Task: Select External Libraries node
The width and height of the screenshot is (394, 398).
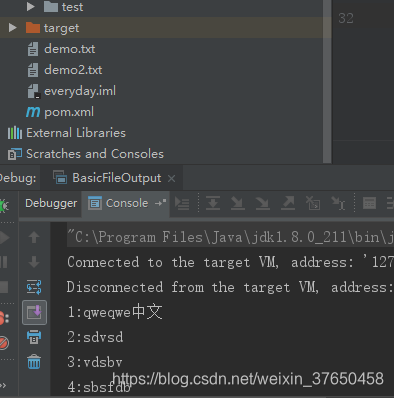Action: click(76, 133)
